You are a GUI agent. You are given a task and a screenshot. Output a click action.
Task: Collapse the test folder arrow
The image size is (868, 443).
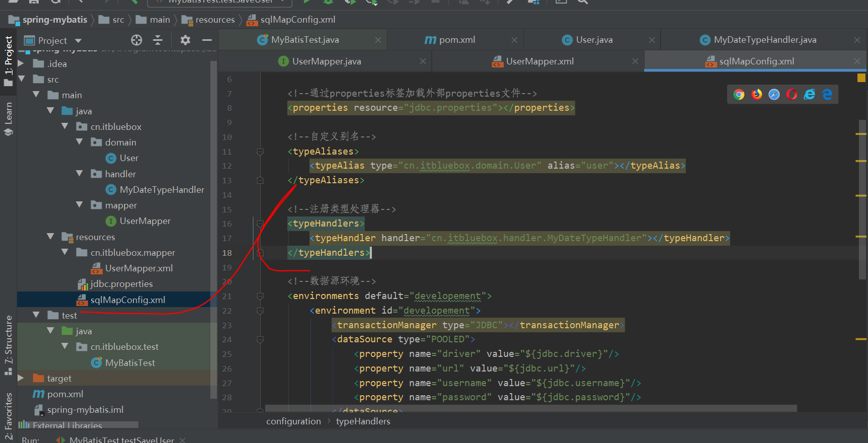coord(36,315)
